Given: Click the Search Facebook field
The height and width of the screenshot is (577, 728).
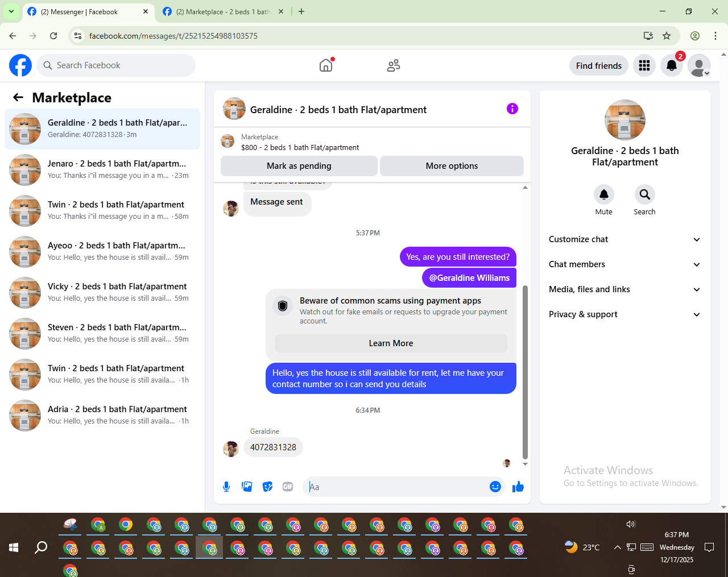Looking at the screenshot, I should click(x=116, y=65).
